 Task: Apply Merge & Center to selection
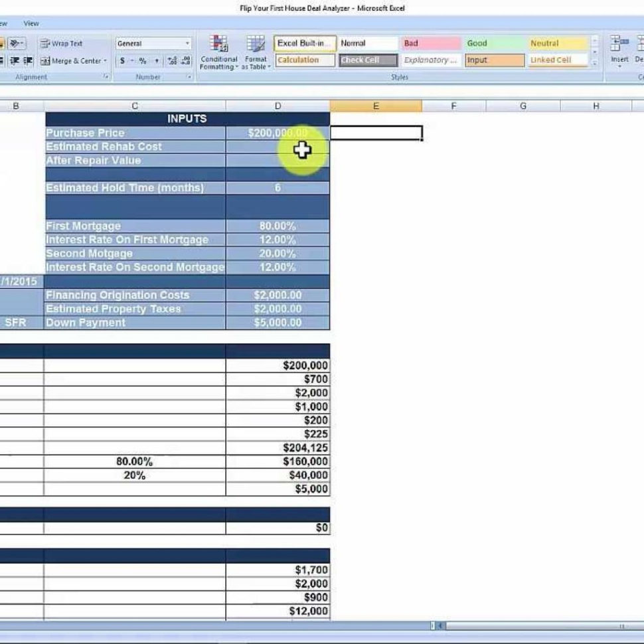[x=70, y=61]
